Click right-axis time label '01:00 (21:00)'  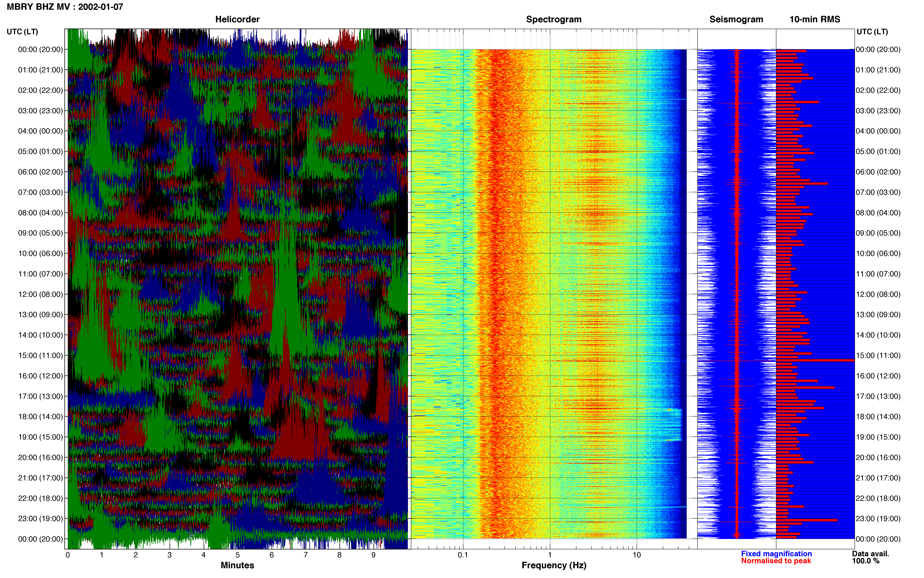pos(878,70)
